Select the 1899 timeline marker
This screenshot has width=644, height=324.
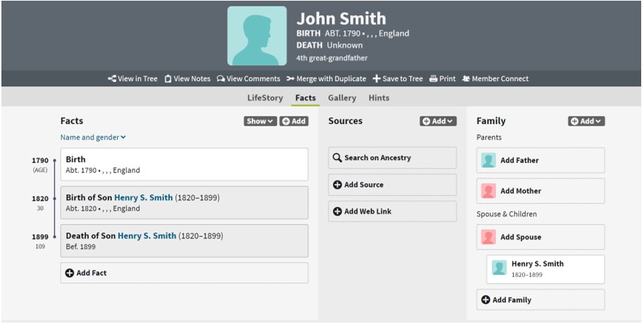pyautogui.click(x=54, y=237)
